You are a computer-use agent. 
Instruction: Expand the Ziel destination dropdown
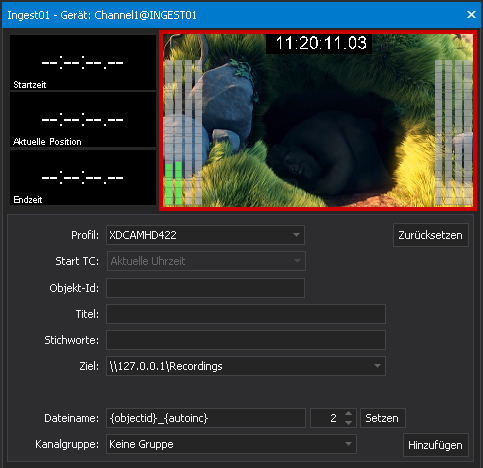[246, 366]
